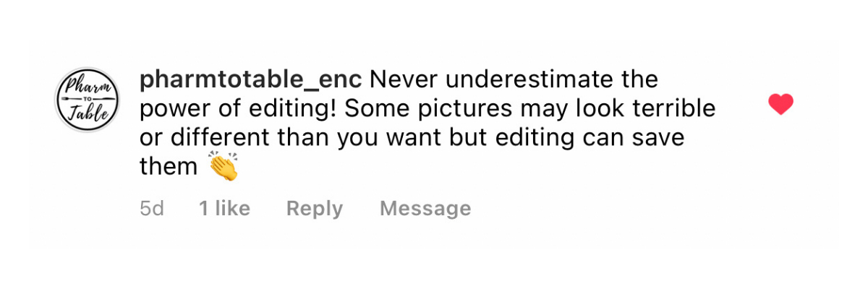Image resolution: width=868 pixels, height=289 pixels.
Task: Click the clapping hands emoji
Action: (x=224, y=167)
